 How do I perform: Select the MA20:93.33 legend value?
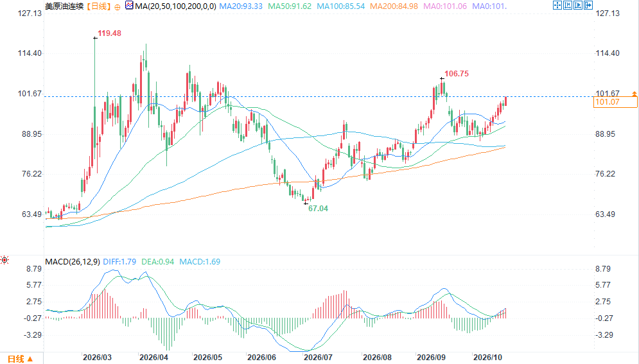click(241, 6)
